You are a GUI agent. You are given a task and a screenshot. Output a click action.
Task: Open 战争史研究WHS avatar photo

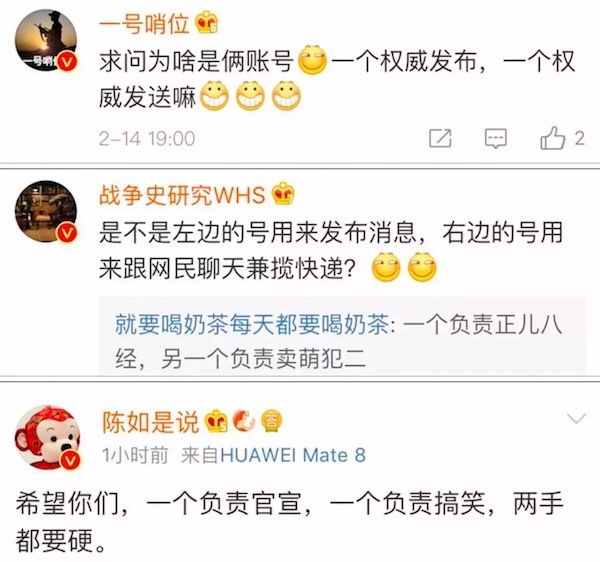click(46, 212)
